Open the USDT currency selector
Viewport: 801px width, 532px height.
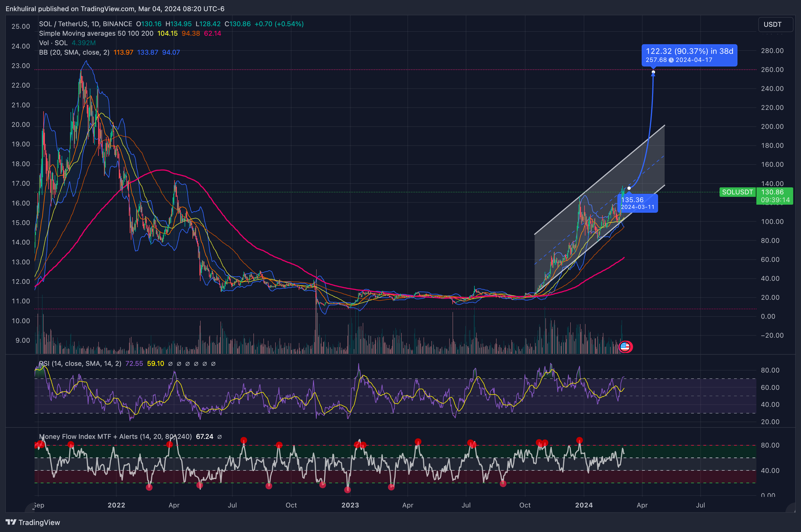[x=775, y=25]
